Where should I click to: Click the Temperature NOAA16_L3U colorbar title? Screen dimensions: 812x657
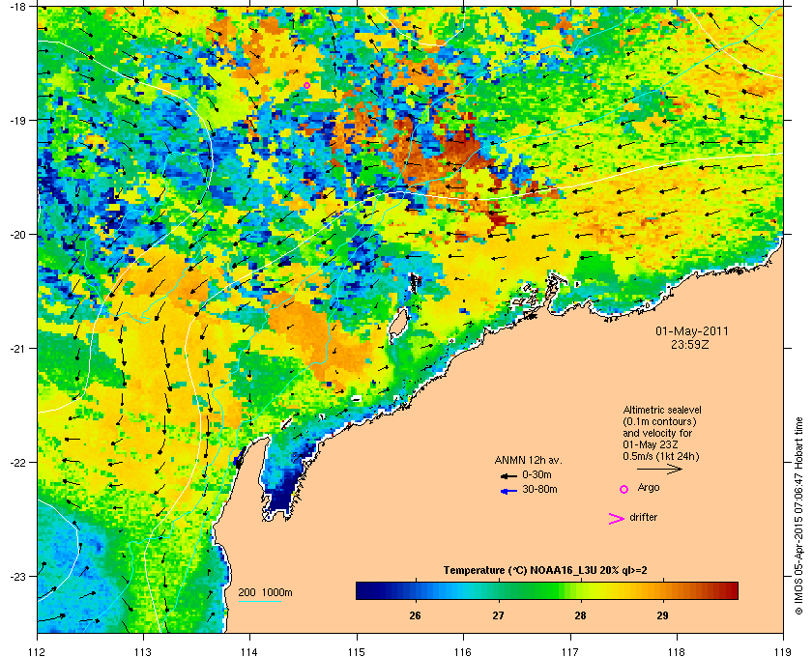pos(545,571)
